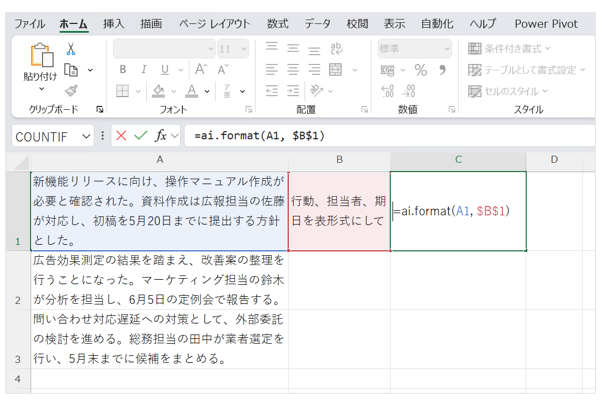Open the Font Color dropdown arrow
Screen dimensions: 602x402
207,91
